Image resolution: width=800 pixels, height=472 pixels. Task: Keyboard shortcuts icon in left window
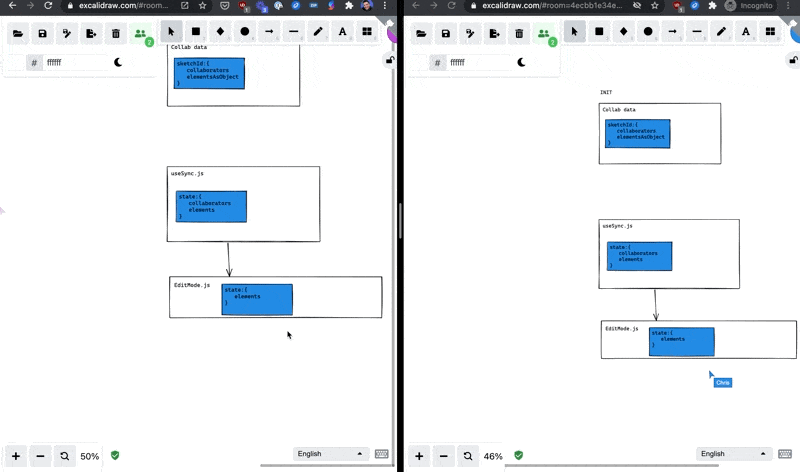tap(382, 454)
